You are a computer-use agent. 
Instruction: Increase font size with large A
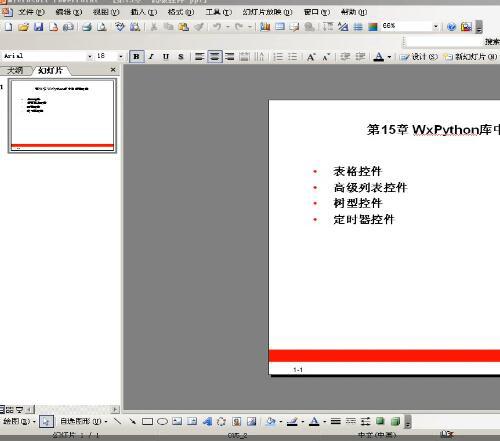pyautogui.click(x=311, y=57)
